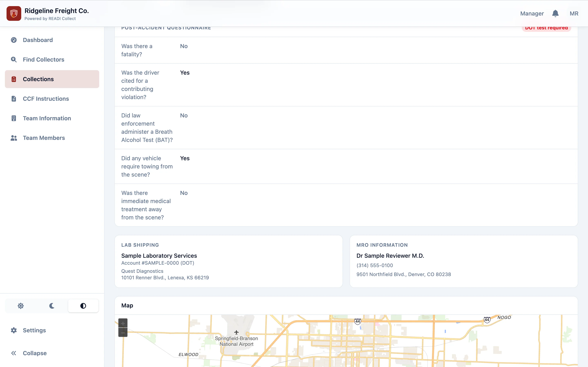
Task: Zoom out on the map with minus button
Action: click(123, 332)
